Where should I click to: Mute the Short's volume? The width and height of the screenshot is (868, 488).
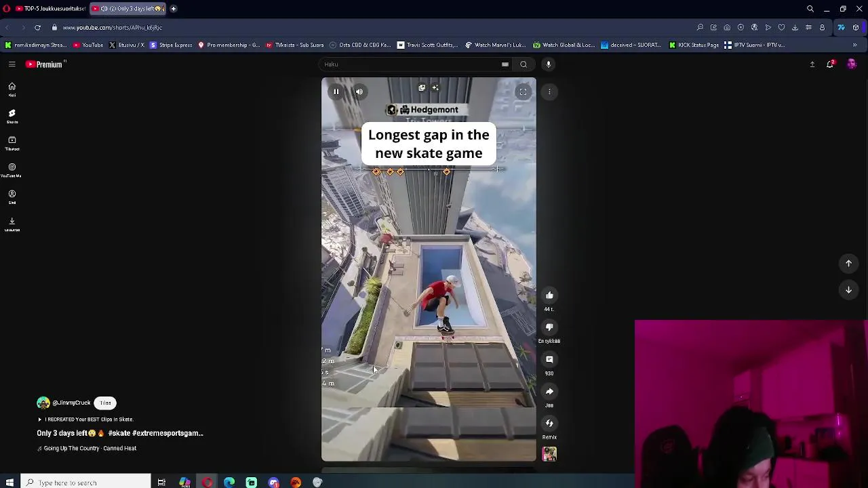tap(359, 91)
